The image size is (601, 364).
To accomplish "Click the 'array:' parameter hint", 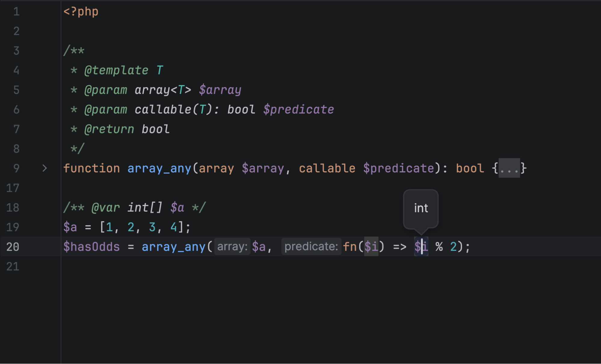I will point(232,247).
